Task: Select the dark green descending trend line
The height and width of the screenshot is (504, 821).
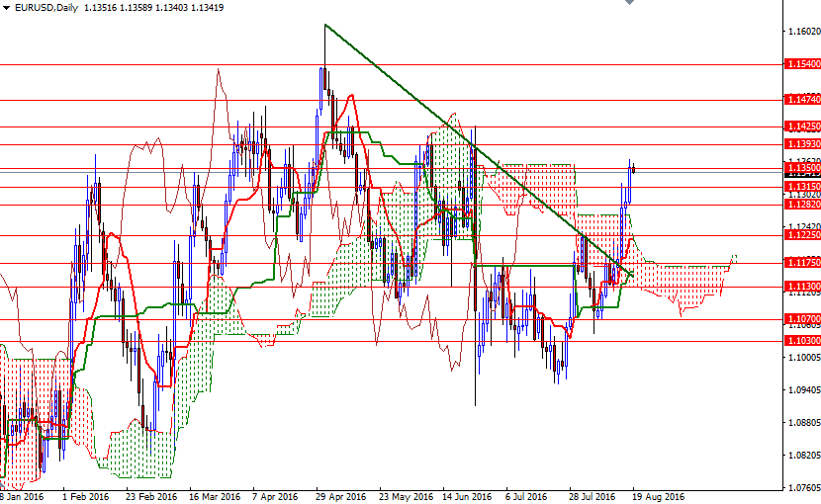Action: coord(479,150)
